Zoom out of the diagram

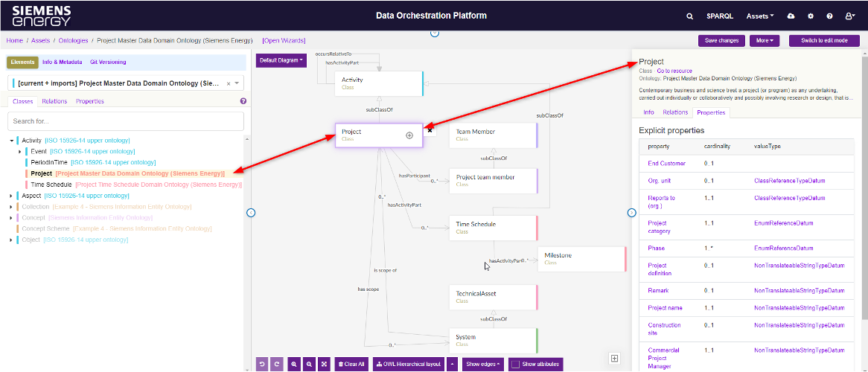pyautogui.click(x=309, y=364)
